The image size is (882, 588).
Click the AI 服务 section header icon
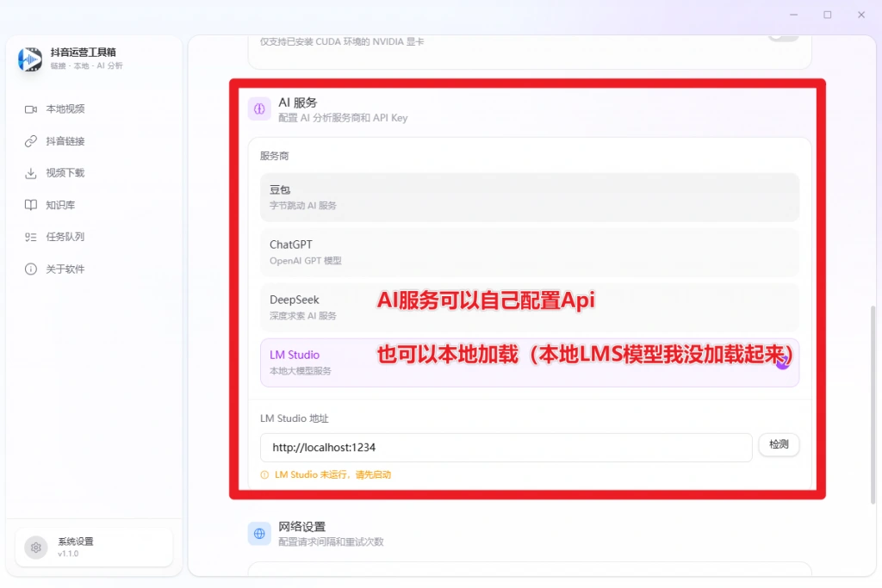259,108
